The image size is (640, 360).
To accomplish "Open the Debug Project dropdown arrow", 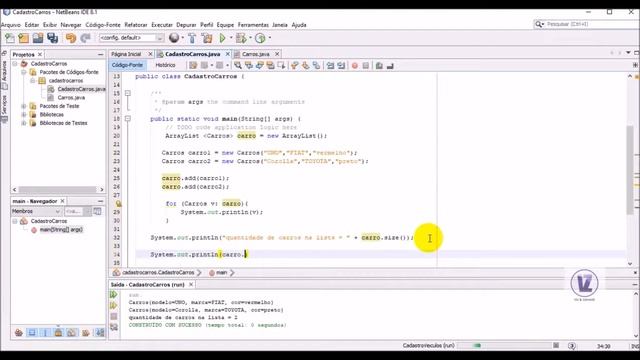I will (250, 38).
